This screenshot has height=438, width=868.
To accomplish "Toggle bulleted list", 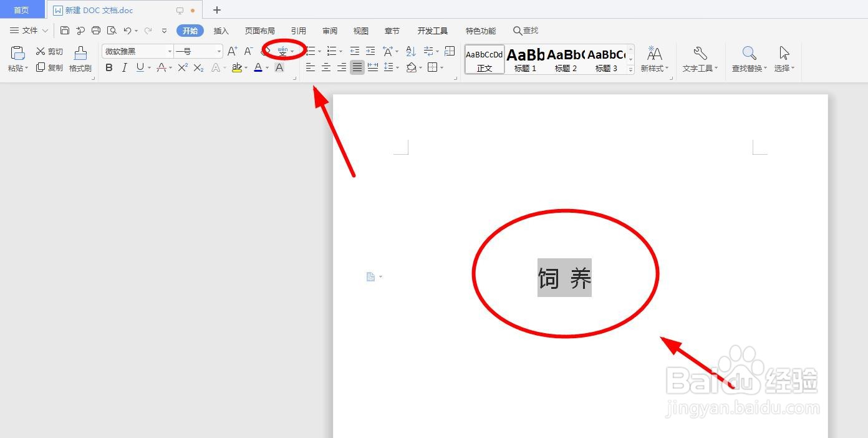I will pyautogui.click(x=311, y=51).
